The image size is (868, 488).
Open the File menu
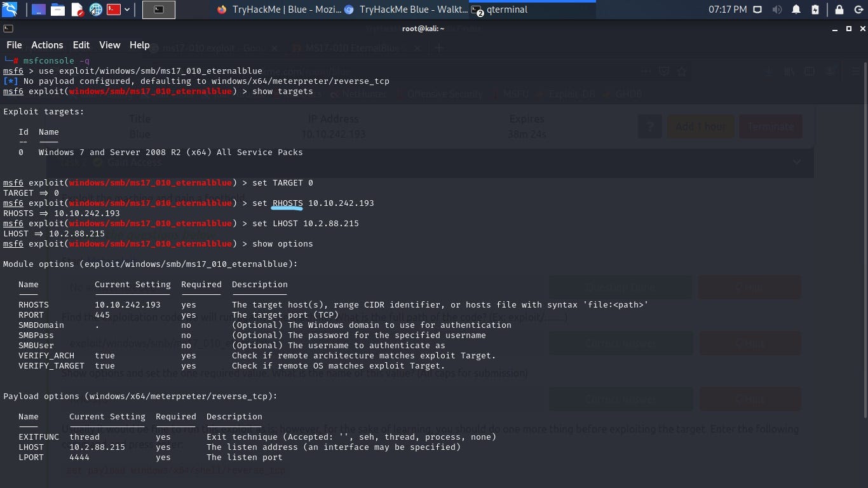point(14,45)
